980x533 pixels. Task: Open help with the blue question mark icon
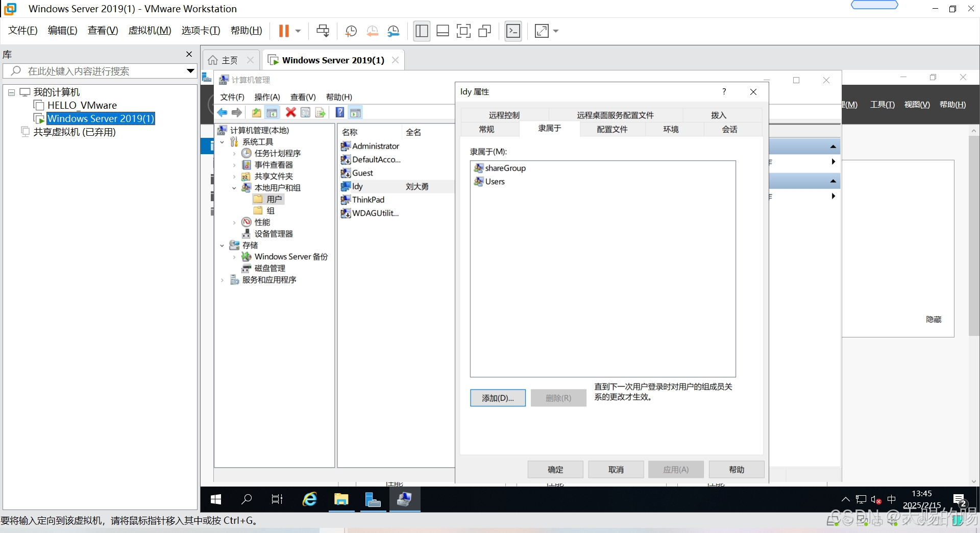[340, 113]
